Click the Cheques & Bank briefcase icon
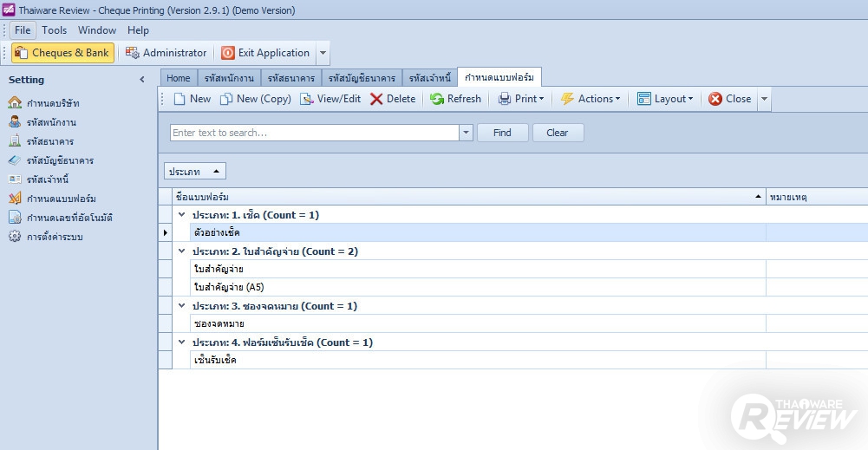 (21, 53)
